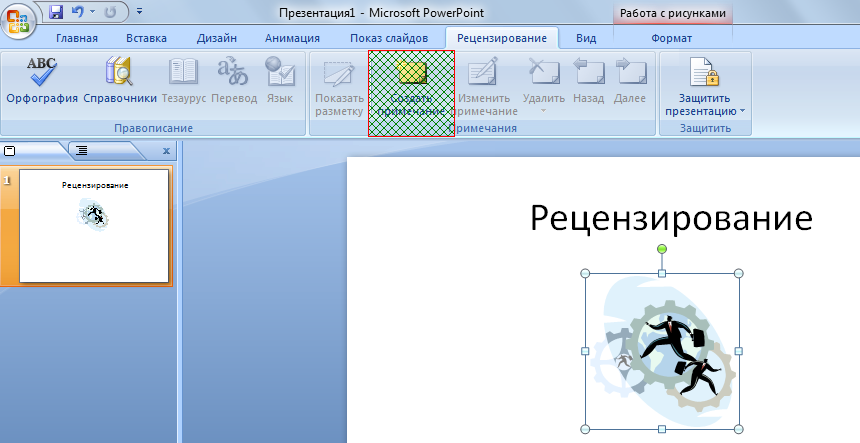
Task: Open the Справочники research tool
Action: pos(120,80)
